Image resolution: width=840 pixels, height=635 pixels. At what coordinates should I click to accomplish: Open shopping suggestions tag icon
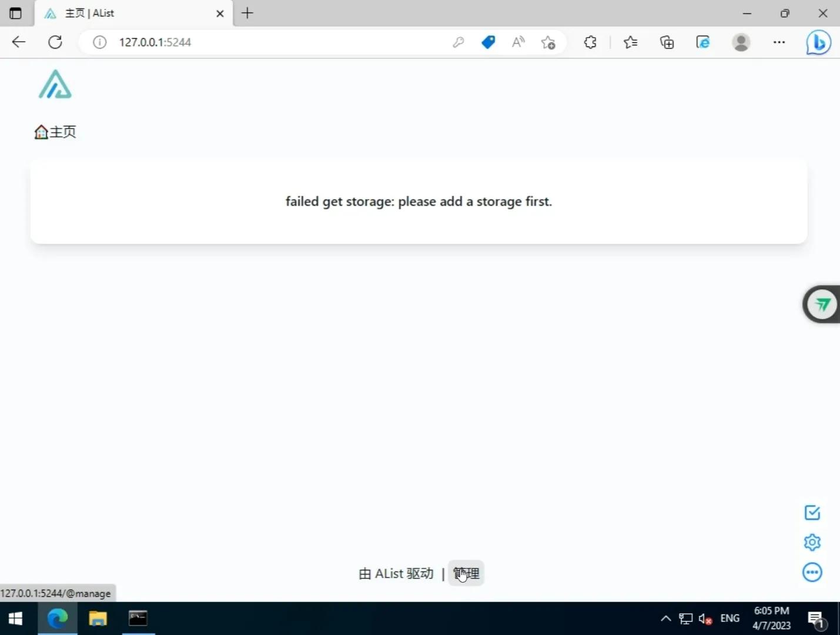click(x=488, y=42)
